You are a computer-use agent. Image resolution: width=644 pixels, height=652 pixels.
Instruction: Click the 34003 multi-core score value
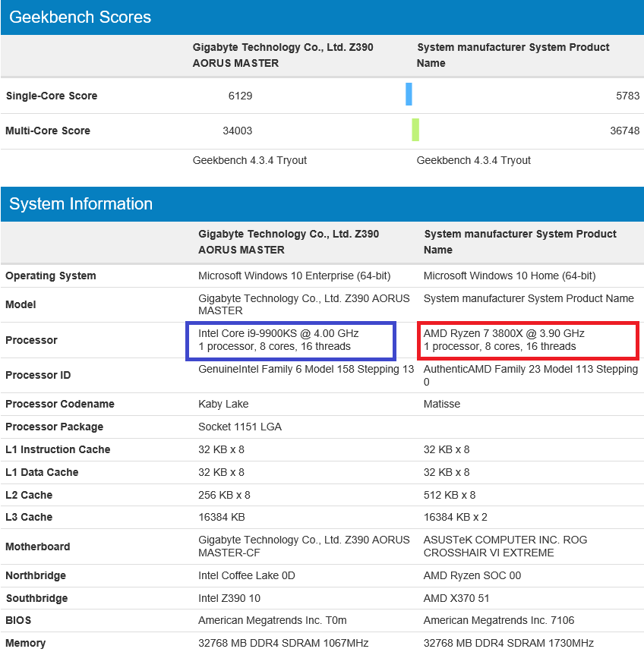pyautogui.click(x=238, y=131)
